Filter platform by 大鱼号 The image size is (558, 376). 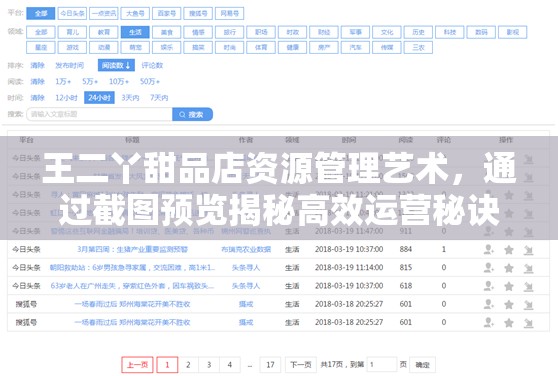tap(135, 14)
